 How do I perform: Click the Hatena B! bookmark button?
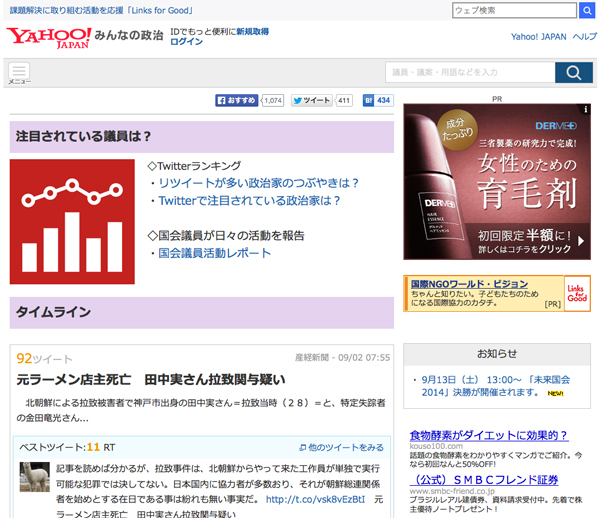(x=369, y=101)
